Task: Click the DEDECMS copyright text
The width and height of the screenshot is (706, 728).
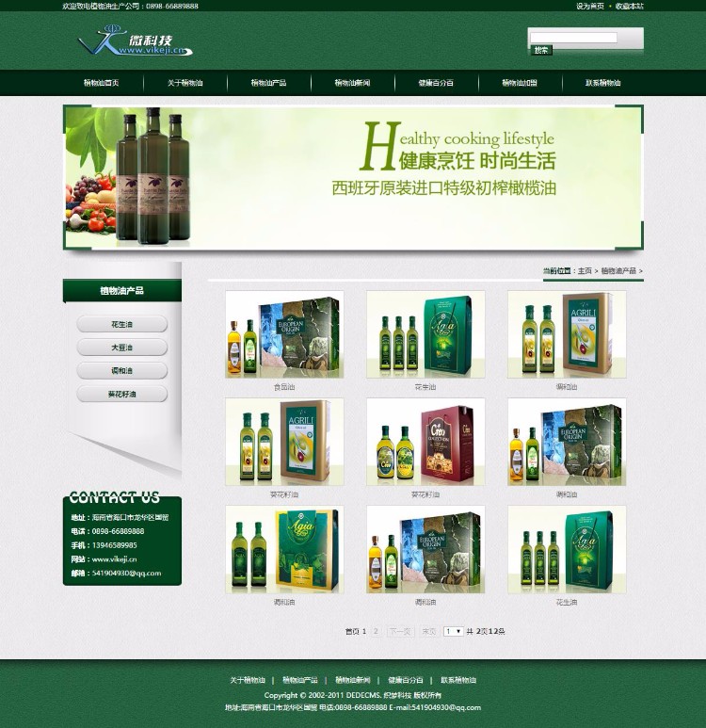Action: (x=353, y=695)
